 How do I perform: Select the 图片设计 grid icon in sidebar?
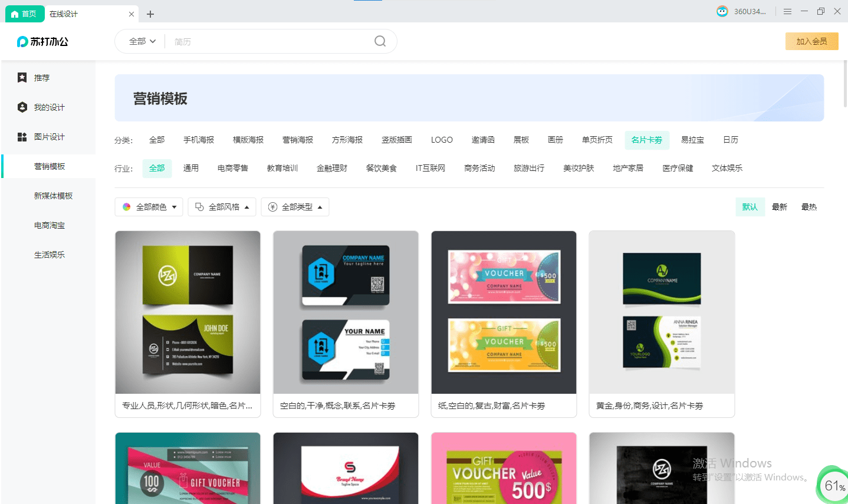(22, 137)
